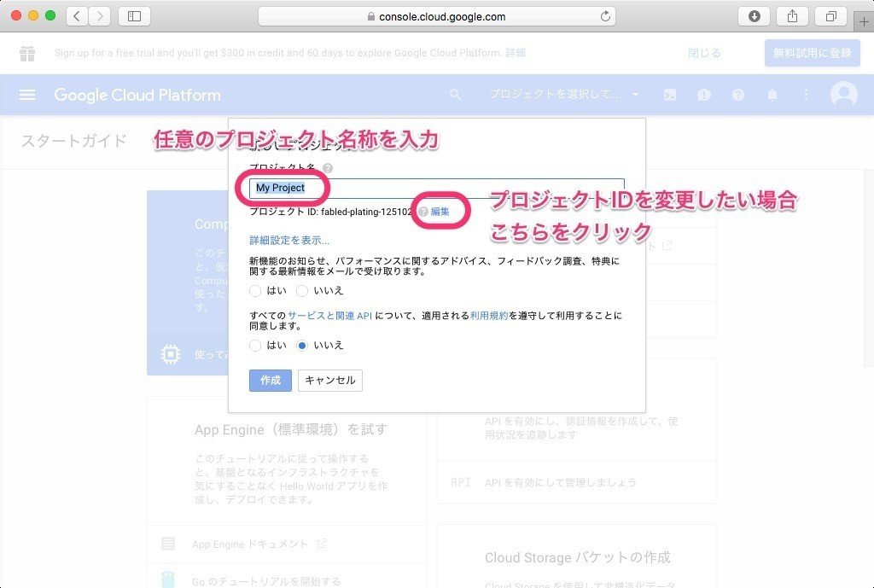Click the help icon next to プロジェクト名
The image size is (874, 588).
click(328, 168)
